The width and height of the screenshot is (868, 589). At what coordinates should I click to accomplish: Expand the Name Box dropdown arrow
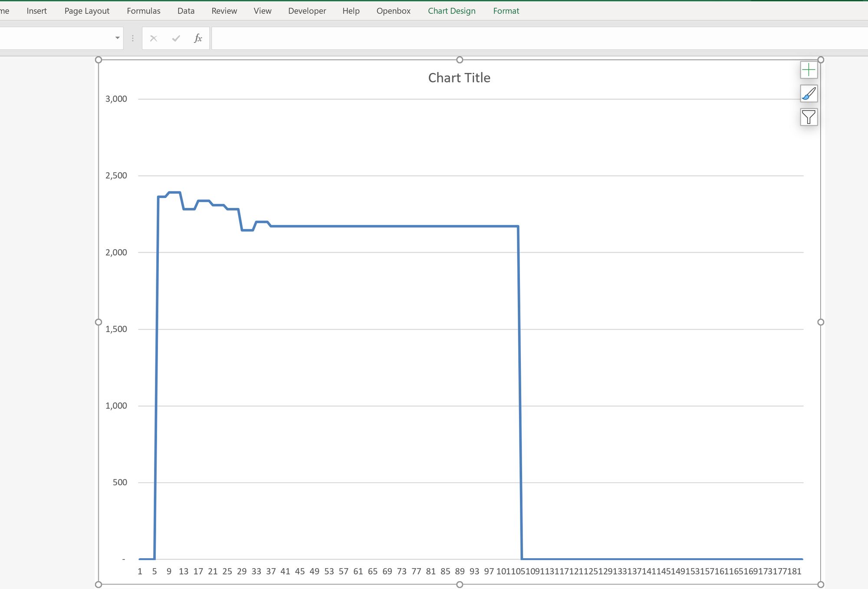pos(117,38)
